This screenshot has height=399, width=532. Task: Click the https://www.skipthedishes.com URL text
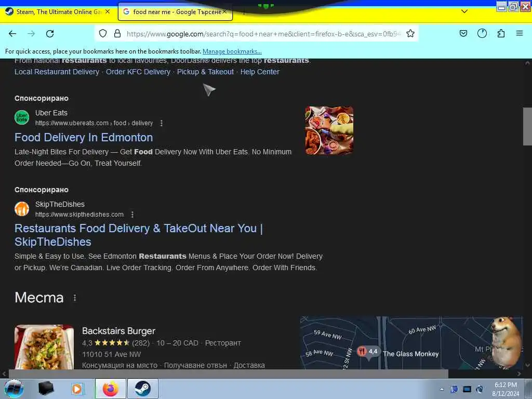point(79,215)
